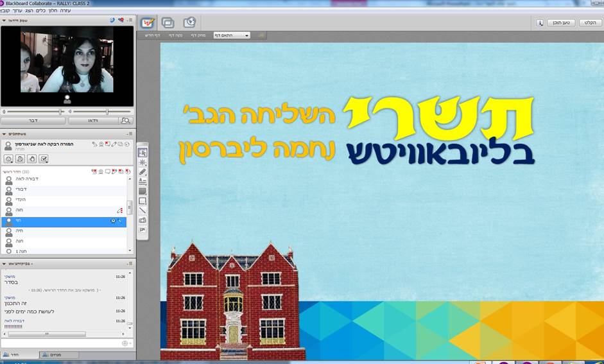Click the raised-hand indicator on חוה's row

coord(120,211)
